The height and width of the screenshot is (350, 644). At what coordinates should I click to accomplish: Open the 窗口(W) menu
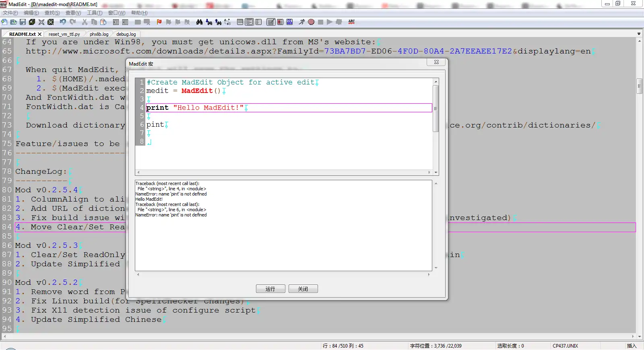pyautogui.click(x=117, y=13)
